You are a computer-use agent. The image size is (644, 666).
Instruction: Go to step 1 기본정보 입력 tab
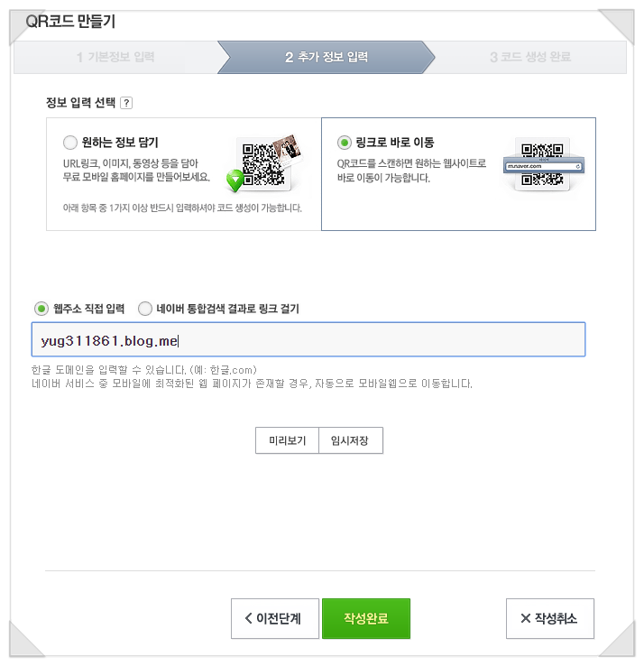click(115, 58)
